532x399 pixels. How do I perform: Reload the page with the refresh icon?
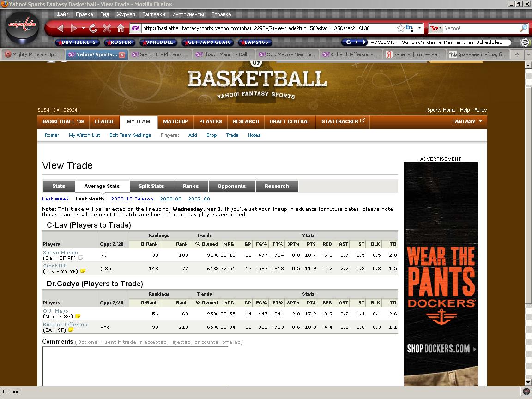(93, 29)
